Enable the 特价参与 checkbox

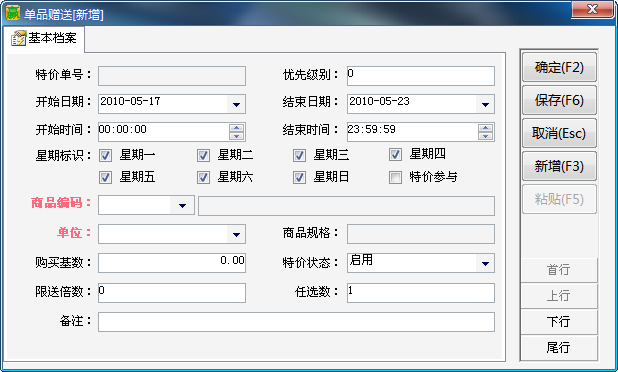click(395, 177)
